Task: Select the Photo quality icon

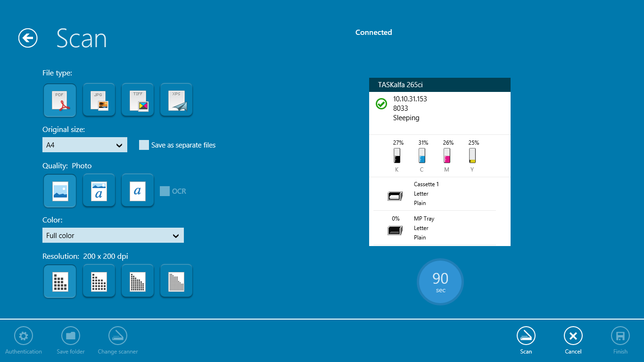Action: click(x=60, y=191)
